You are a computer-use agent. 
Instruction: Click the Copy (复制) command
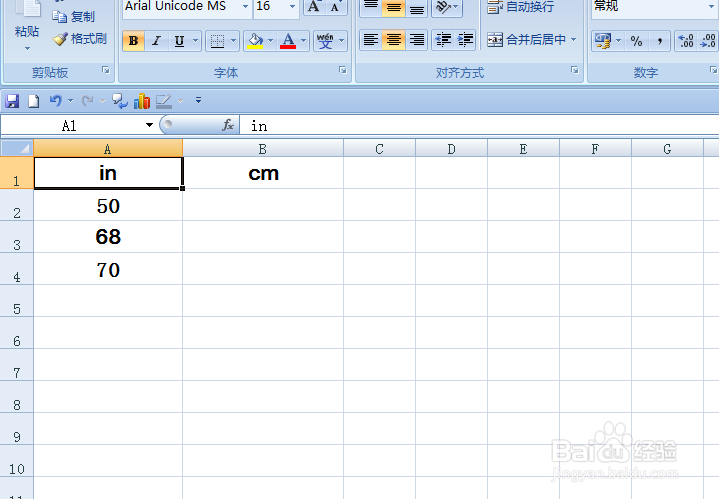pos(73,17)
